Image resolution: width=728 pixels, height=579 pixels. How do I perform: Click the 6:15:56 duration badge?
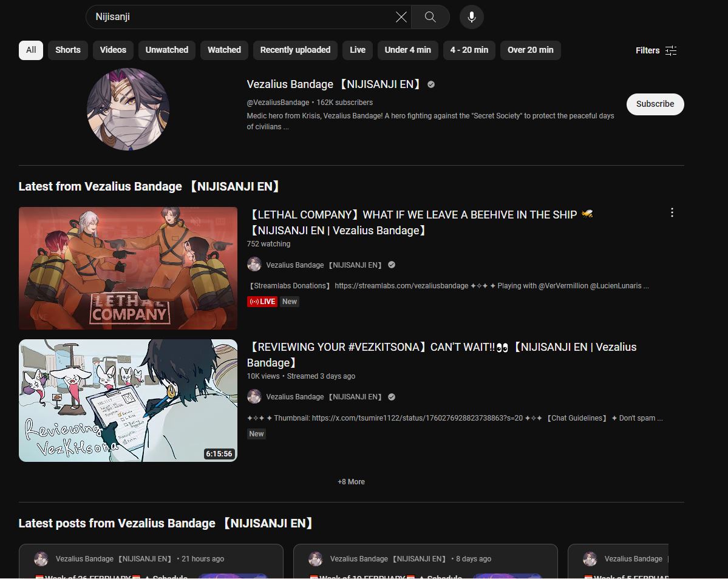pyautogui.click(x=219, y=454)
